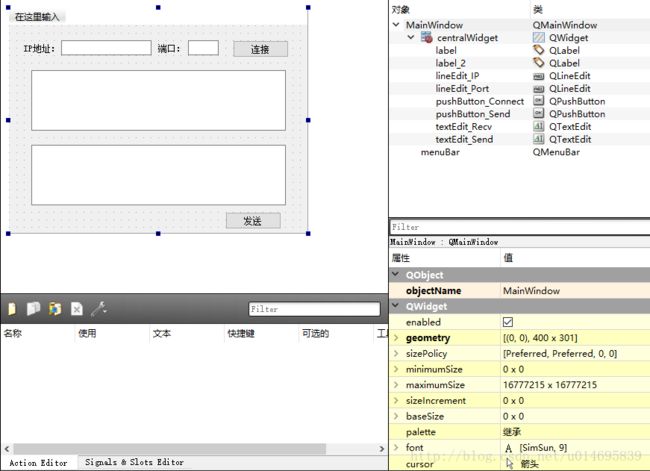Click the '端口:' label on the form

click(x=169, y=49)
